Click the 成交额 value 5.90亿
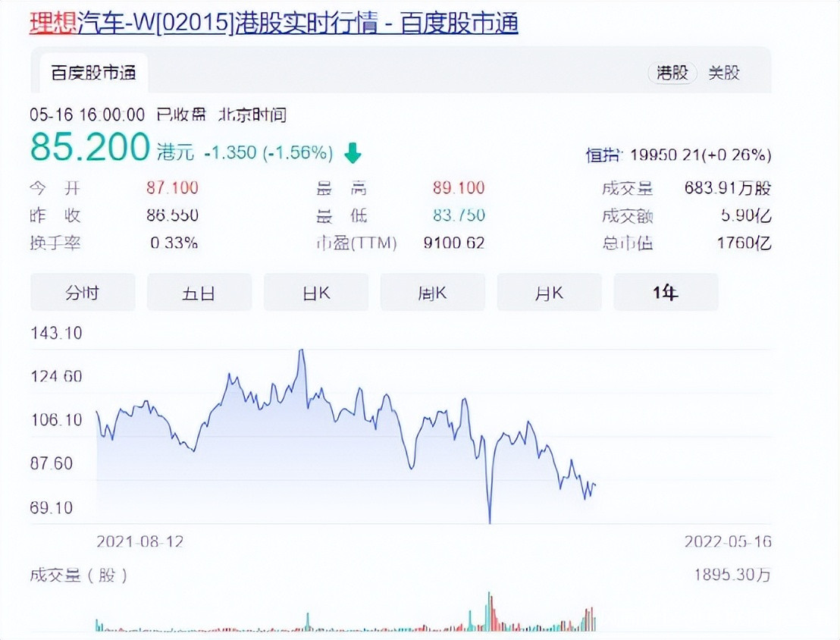Viewport: 840px width, 640px height. pyautogui.click(x=746, y=215)
